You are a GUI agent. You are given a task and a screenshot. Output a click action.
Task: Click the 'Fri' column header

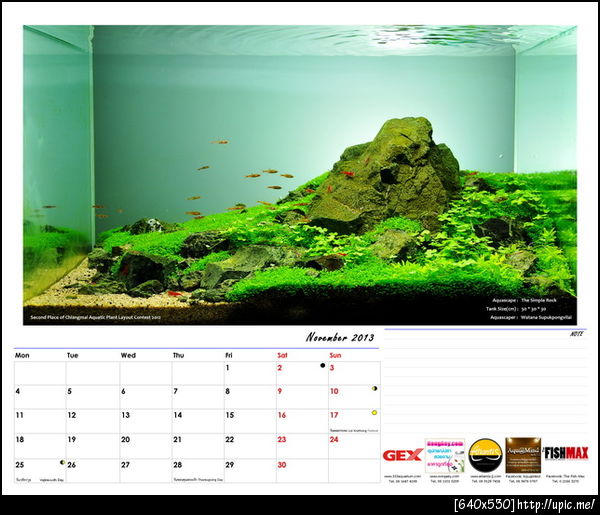[x=229, y=355]
